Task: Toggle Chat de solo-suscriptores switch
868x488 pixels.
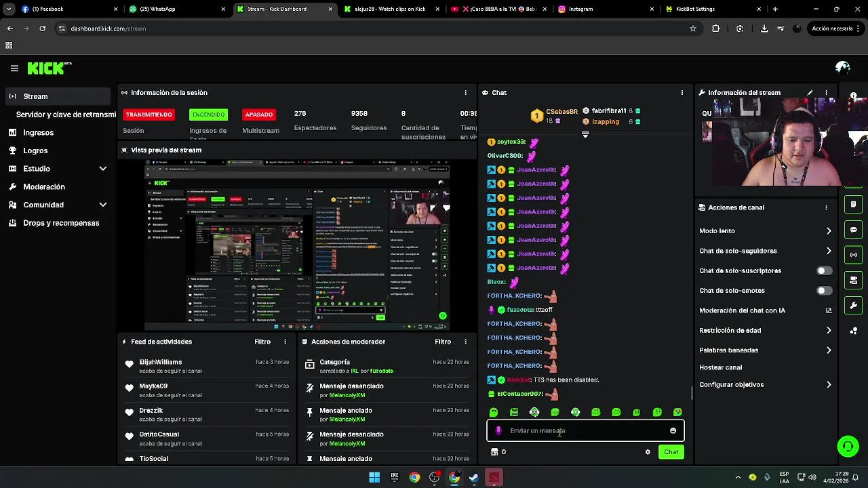Action: [824, 270]
